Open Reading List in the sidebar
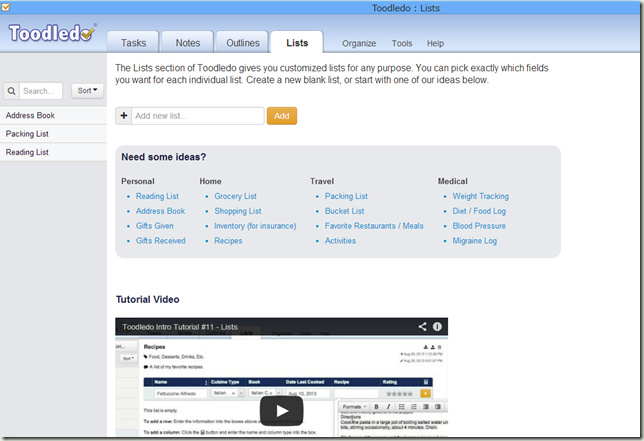 tap(53, 152)
